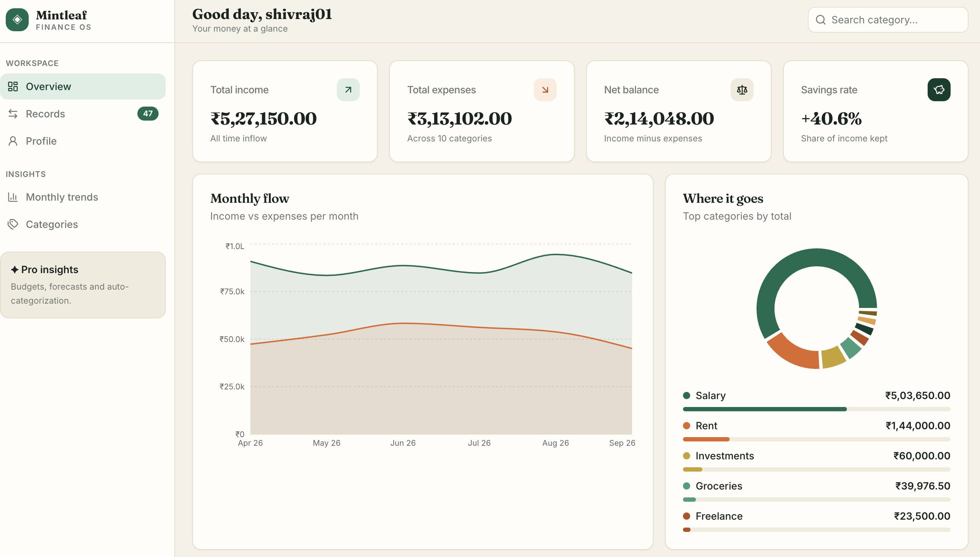Click the Salary green legend dot
This screenshot has width=980, height=557.
pos(686,395)
